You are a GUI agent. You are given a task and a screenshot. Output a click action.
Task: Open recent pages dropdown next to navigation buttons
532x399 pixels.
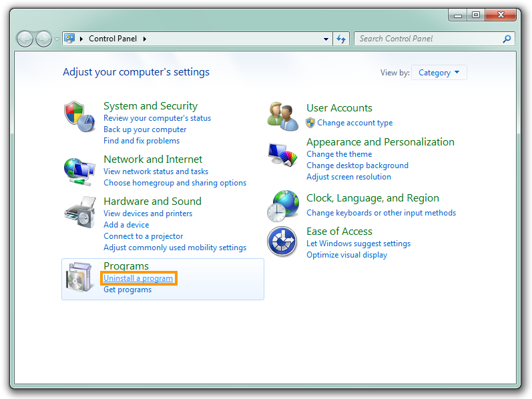(57, 39)
